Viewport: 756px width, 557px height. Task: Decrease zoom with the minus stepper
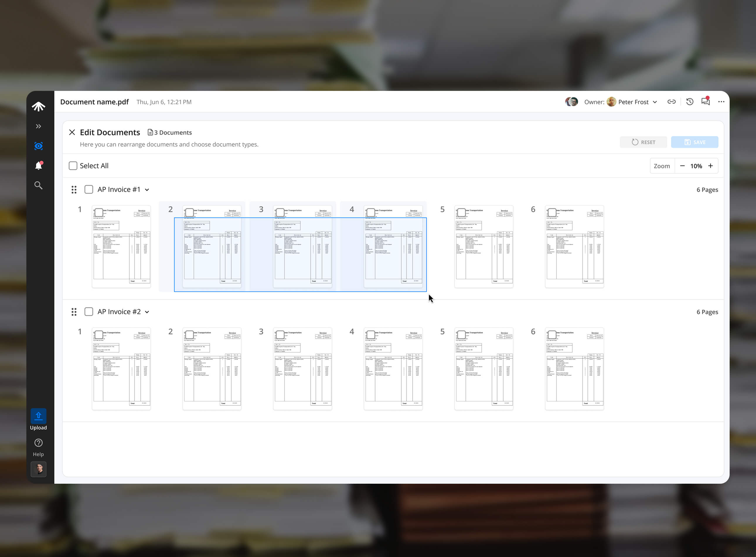(x=682, y=166)
